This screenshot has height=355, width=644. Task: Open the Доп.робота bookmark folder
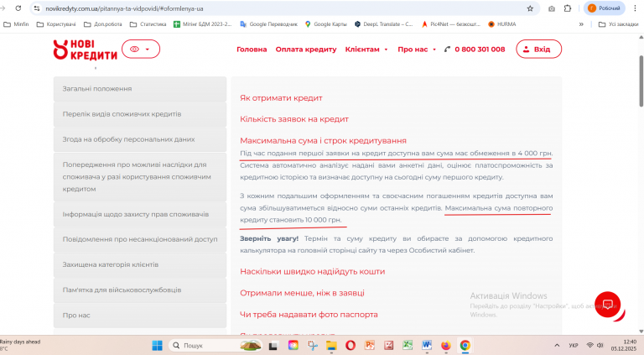pos(103,24)
